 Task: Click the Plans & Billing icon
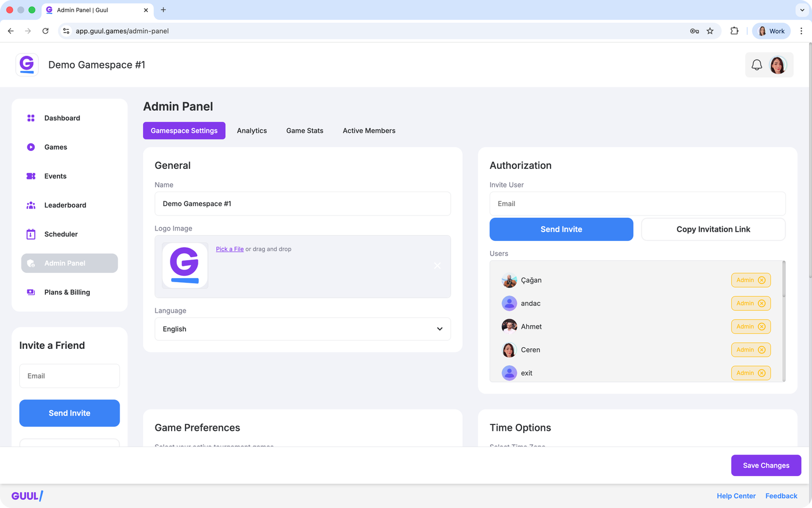31,292
